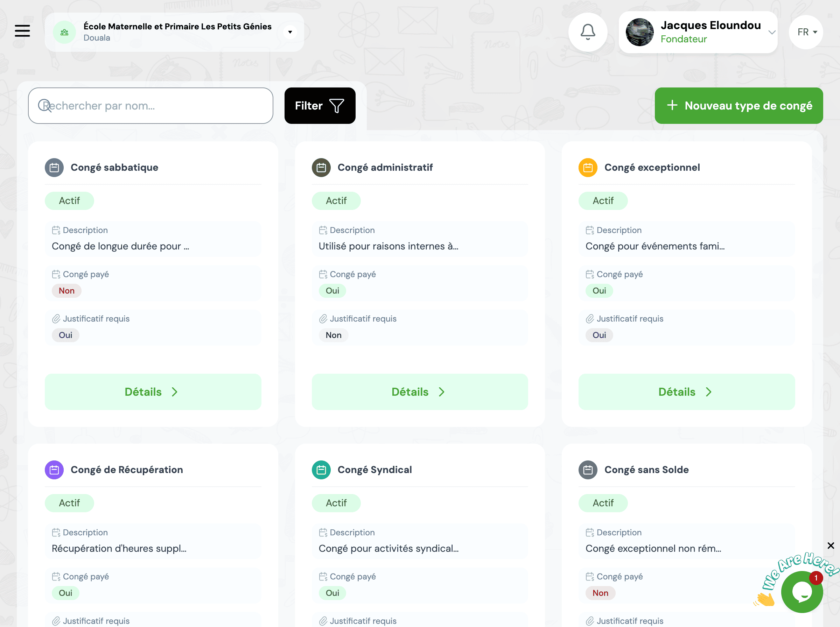Open the Filter panel
This screenshot has height=627, width=840.
(x=320, y=106)
